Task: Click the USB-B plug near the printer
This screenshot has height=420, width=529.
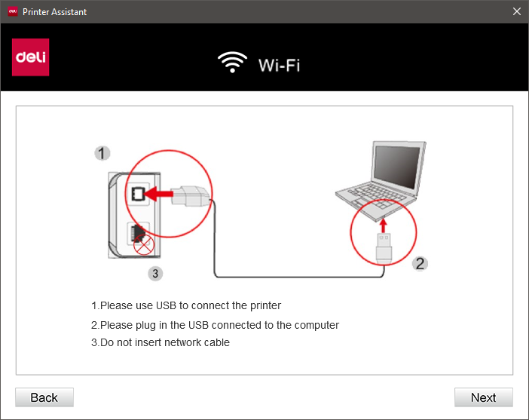Action: pyautogui.click(x=190, y=195)
